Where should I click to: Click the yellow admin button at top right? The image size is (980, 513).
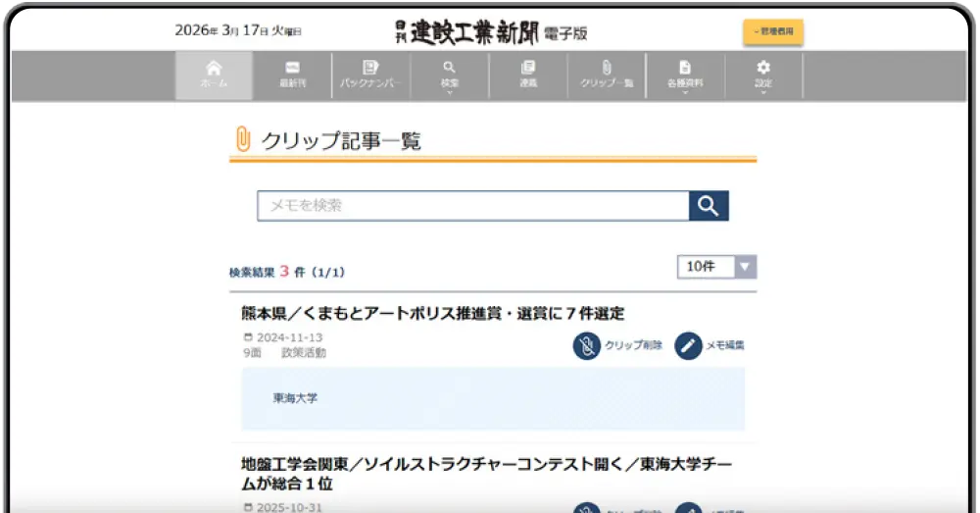pos(773,31)
